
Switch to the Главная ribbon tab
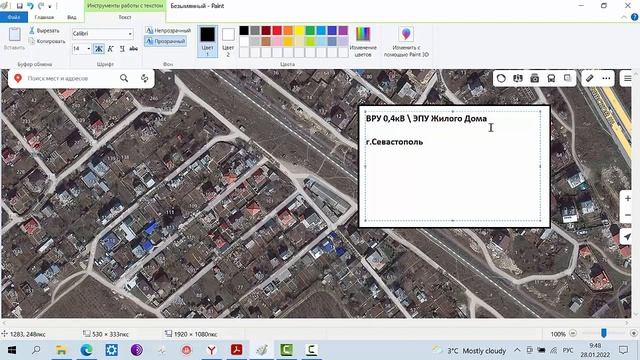[x=44, y=17]
